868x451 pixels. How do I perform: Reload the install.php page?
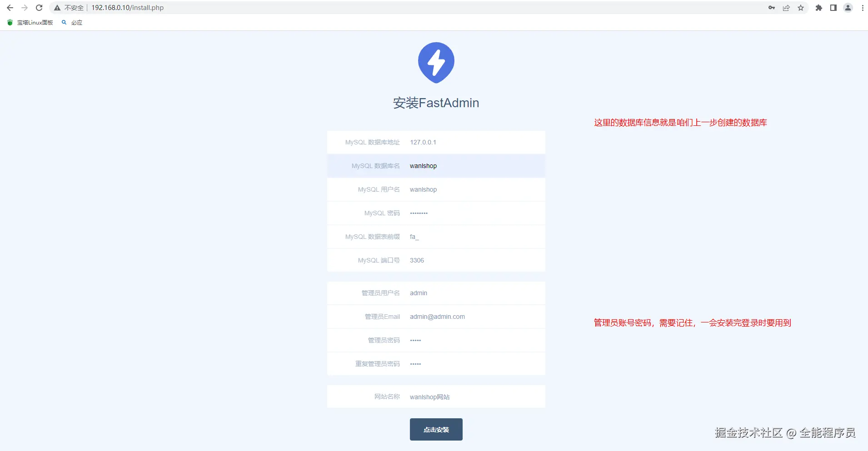point(39,8)
